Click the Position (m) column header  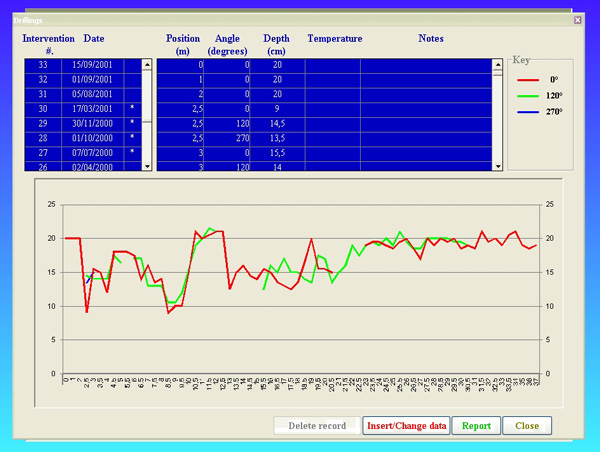tap(183, 44)
